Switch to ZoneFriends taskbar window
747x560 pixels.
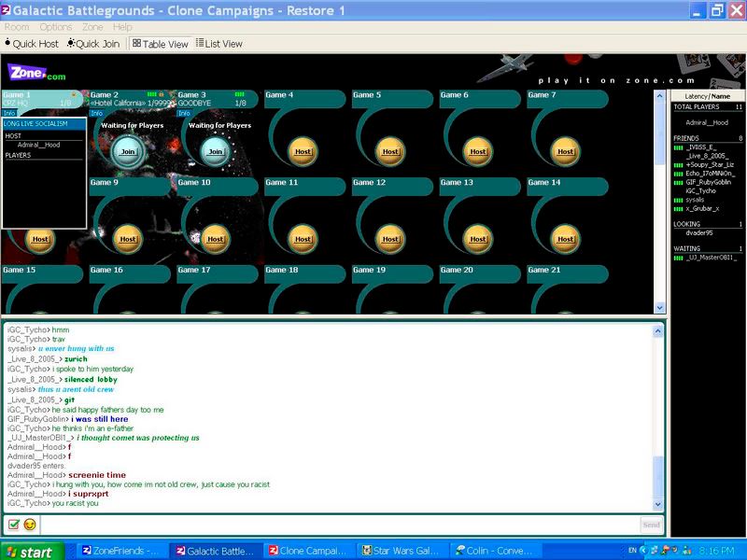click(x=123, y=551)
